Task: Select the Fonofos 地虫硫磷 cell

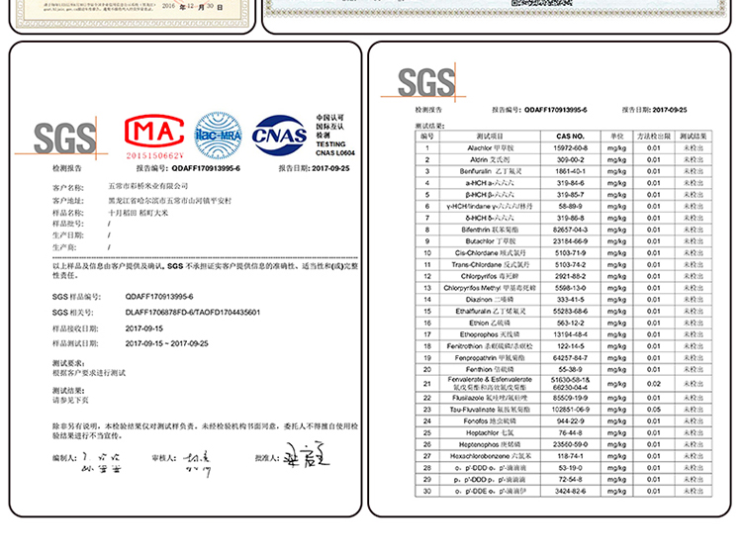Action: point(490,420)
